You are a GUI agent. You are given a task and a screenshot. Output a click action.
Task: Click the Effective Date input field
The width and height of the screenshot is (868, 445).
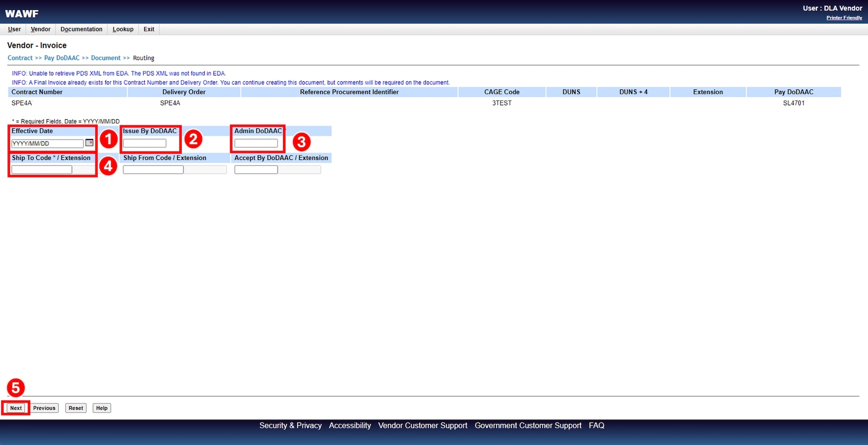[x=47, y=143]
